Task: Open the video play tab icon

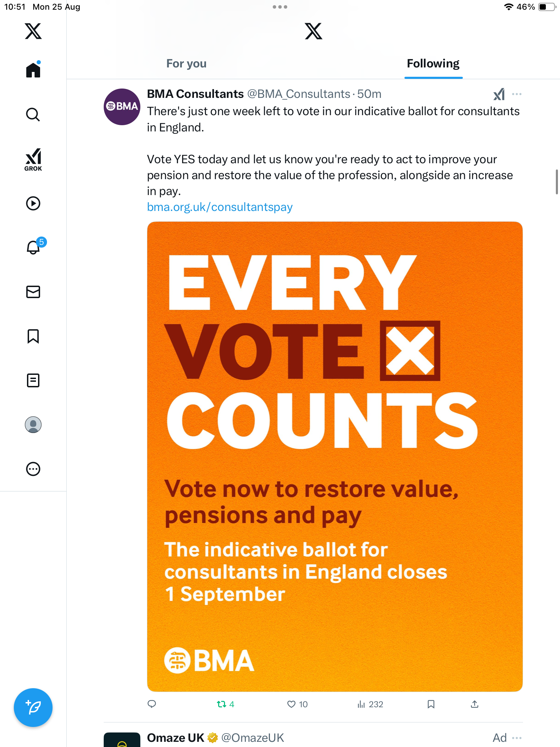Action: click(x=33, y=203)
